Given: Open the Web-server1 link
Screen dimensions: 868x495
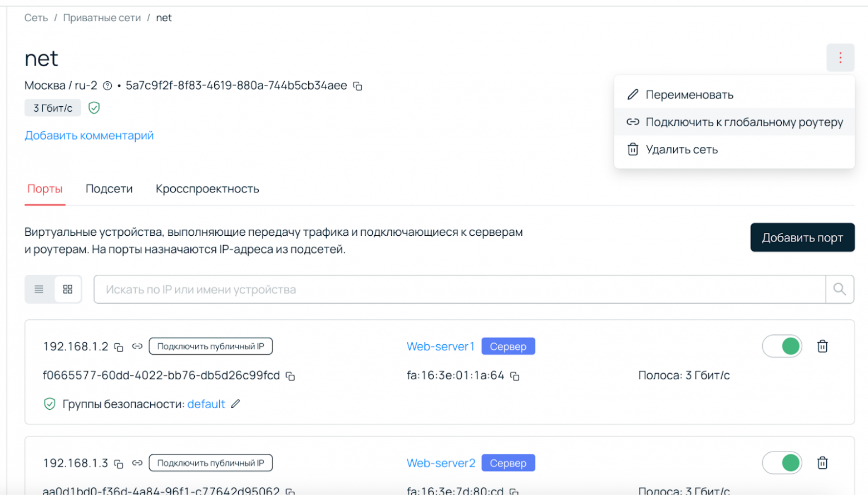Looking at the screenshot, I should tap(441, 346).
